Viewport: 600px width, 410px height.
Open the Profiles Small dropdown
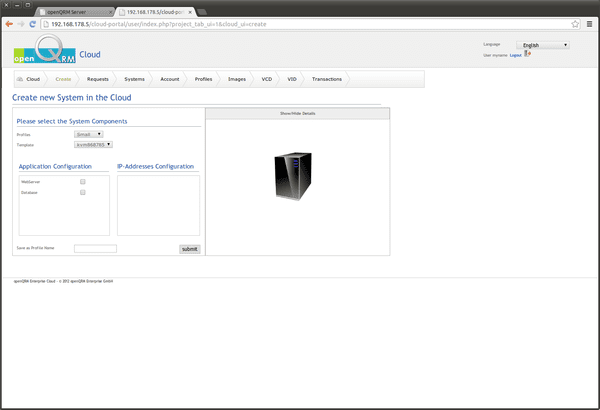[x=88, y=134]
